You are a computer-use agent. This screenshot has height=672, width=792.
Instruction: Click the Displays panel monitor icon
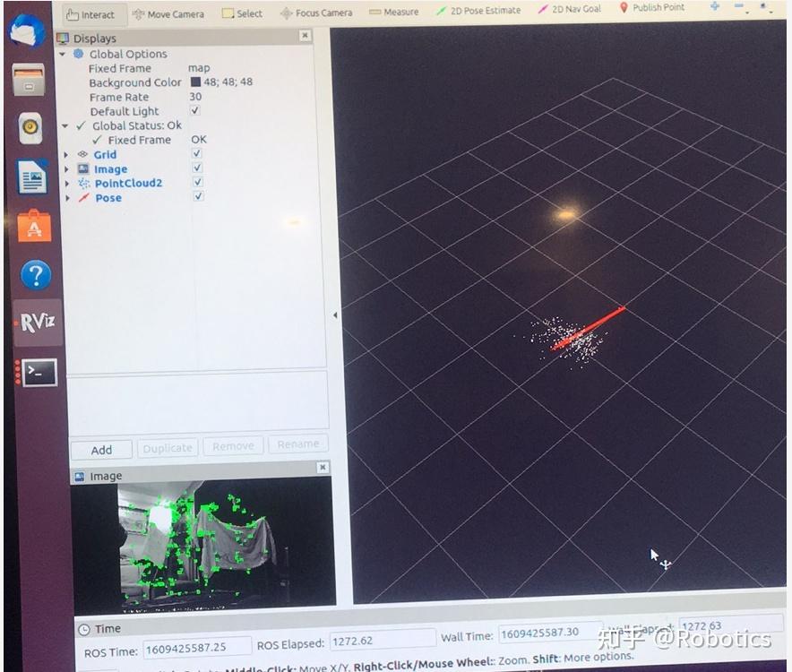click(63, 39)
